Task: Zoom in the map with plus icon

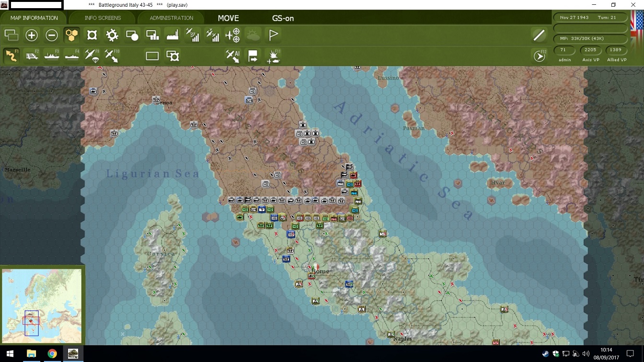Action: pos(32,35)
